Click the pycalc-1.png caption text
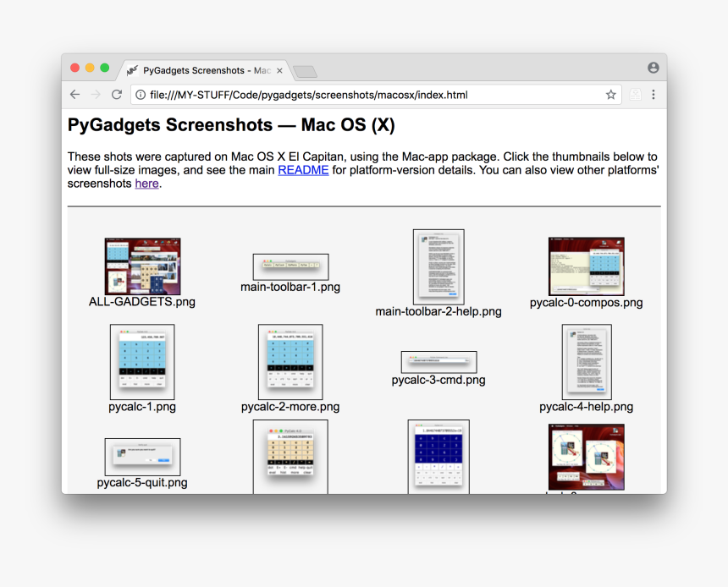Screen dimensions: 728x587 [142, 407]
